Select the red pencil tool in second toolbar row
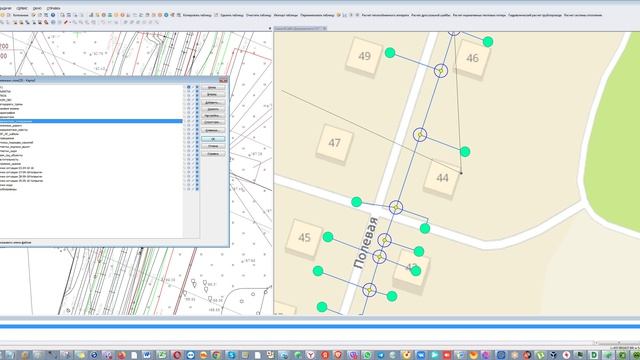This screenshot has width=640, height=360. point(66,22)
